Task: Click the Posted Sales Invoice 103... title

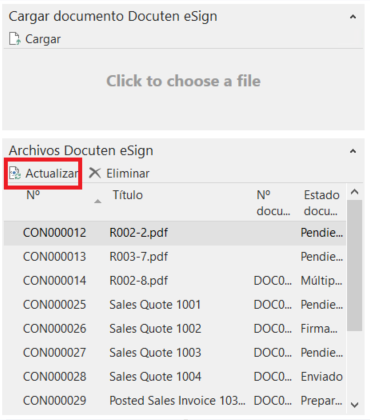Action: tap(177, 401)
